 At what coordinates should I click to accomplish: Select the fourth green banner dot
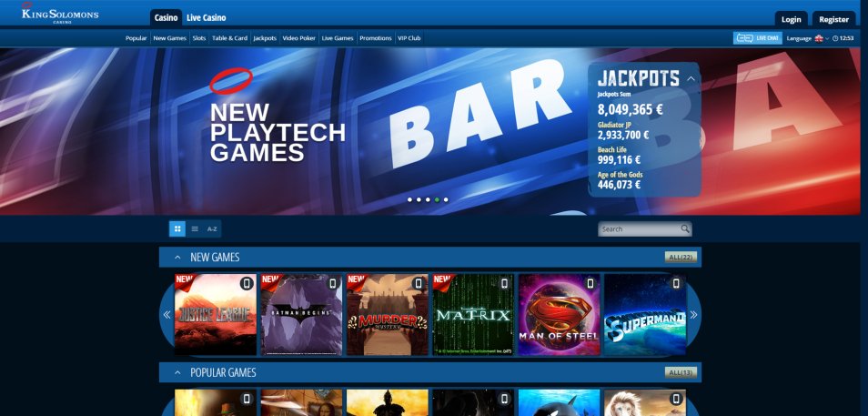pyautogui.click(x=437, y=199)
